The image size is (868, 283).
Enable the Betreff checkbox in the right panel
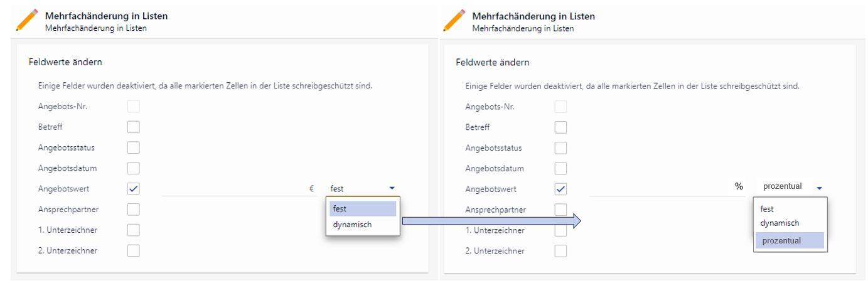(x=560, y=127)
